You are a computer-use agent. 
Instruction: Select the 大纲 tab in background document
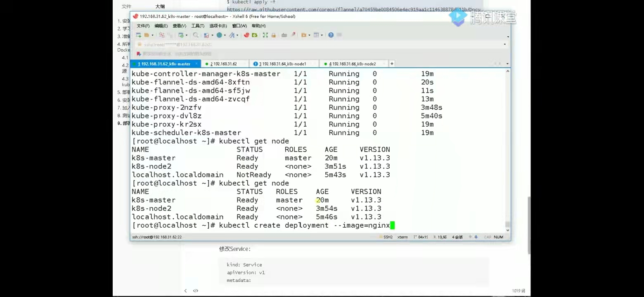point(160,7)
